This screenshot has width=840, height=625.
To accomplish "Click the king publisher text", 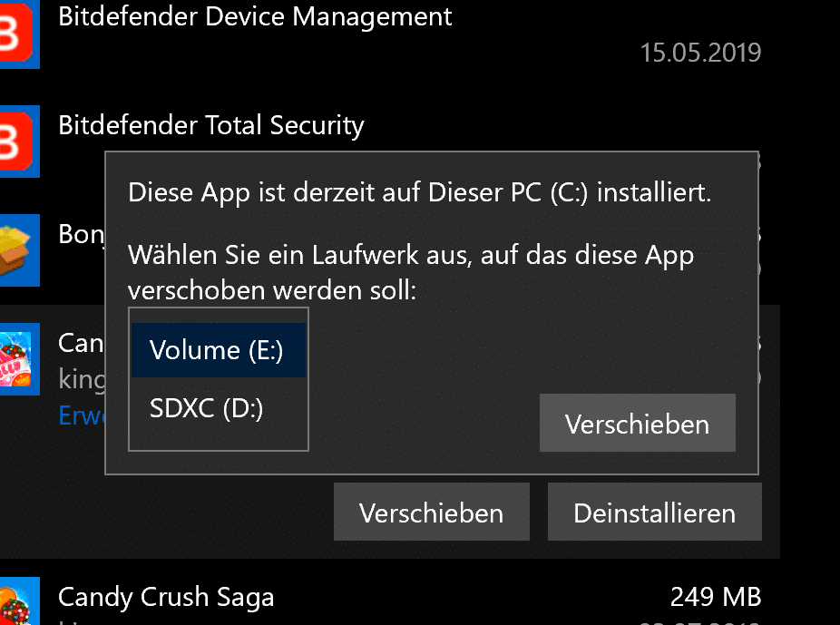I will [x=82, y=380].
